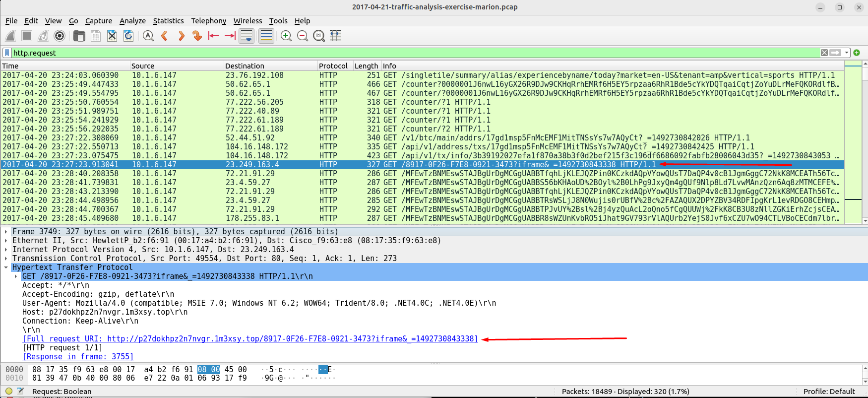Open the capture file properties status icon
The image size is (868, 398).
20,391
